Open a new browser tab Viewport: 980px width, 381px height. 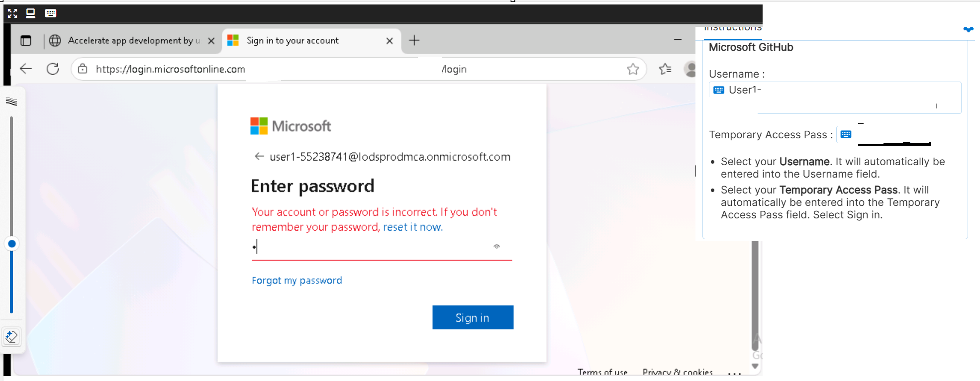coord(414,40)
